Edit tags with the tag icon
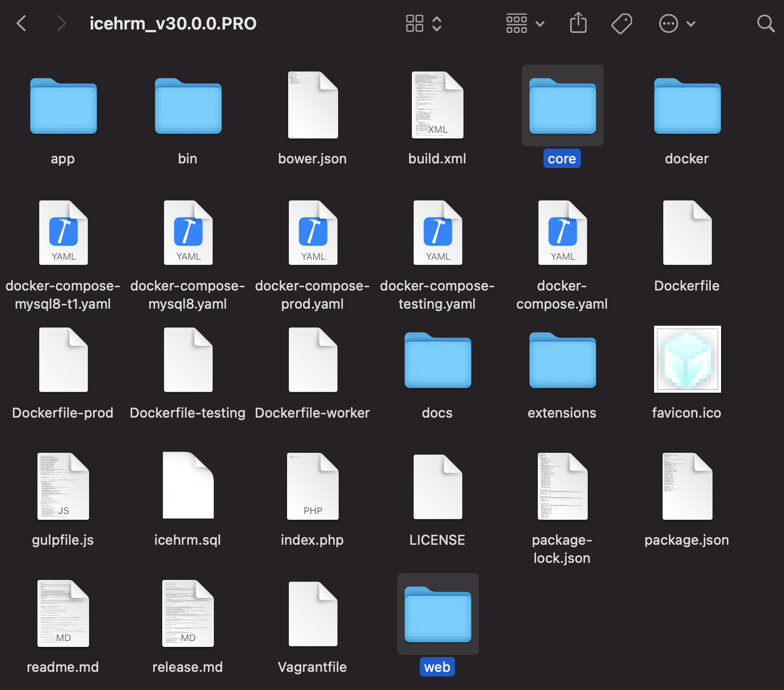The image size is (784, 690). (622, 23)
